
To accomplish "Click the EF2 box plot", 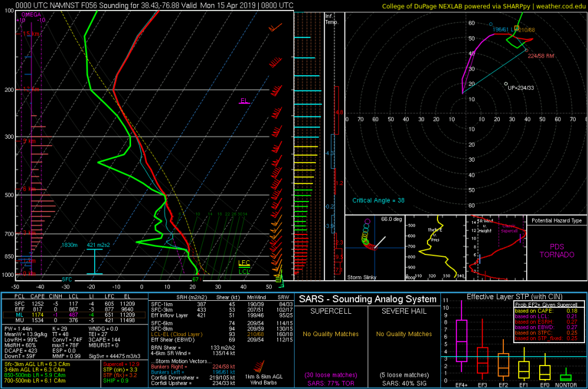I will [503, 365].
